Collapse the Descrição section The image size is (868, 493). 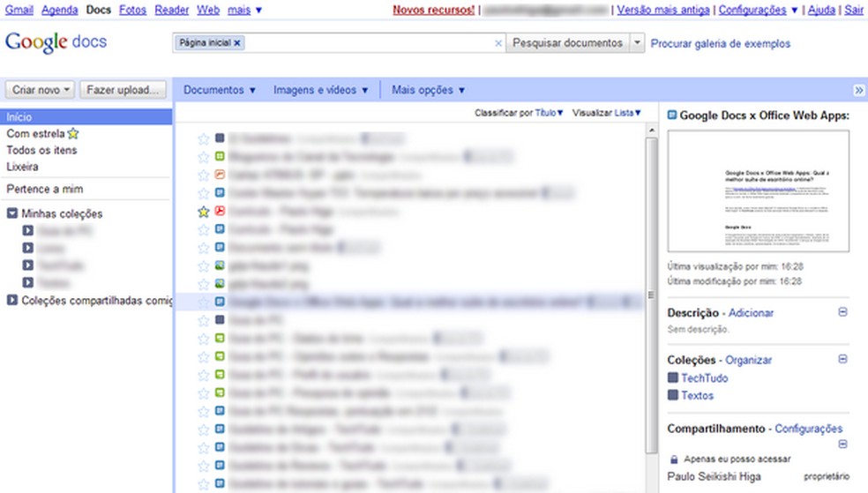pos(842,312)
